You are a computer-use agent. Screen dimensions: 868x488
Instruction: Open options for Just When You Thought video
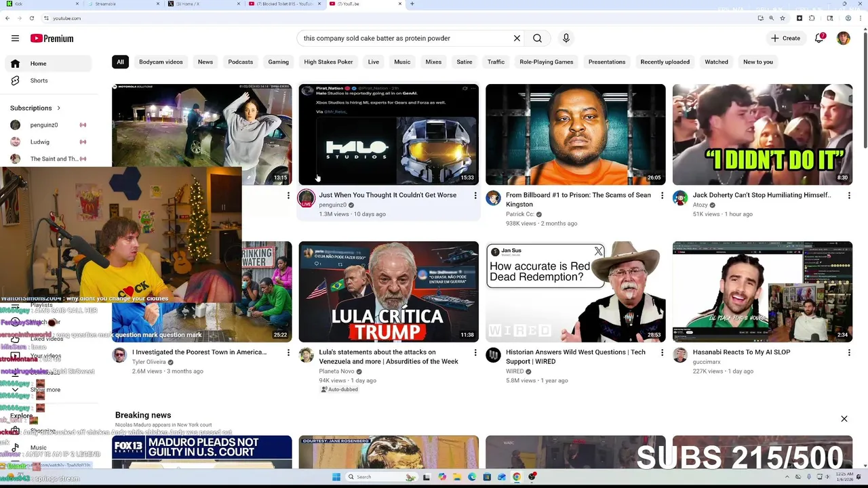[475, 196]
